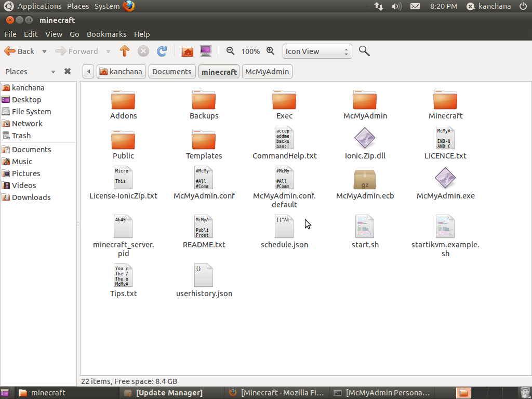Open the Forward history dropdown arrow
Screen dimensions: 532x399
tap(108, 51)
